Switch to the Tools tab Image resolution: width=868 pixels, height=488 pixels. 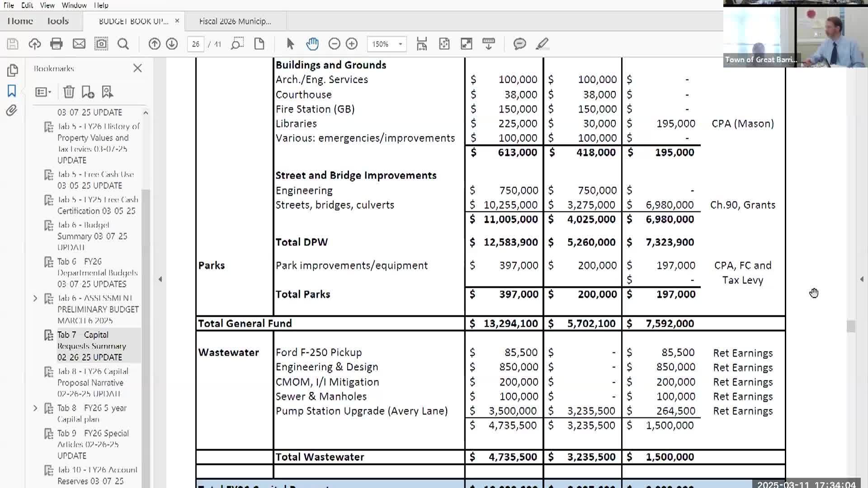(58, 21)
